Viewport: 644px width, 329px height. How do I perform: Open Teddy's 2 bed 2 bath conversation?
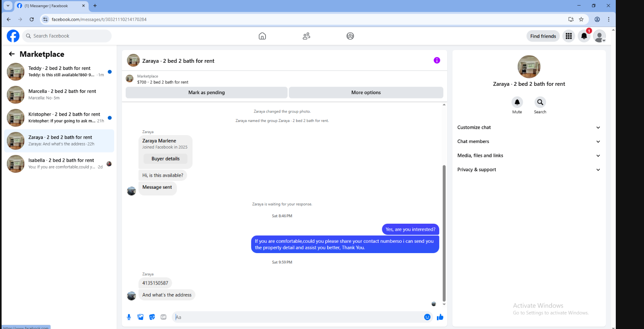point(59,72)
